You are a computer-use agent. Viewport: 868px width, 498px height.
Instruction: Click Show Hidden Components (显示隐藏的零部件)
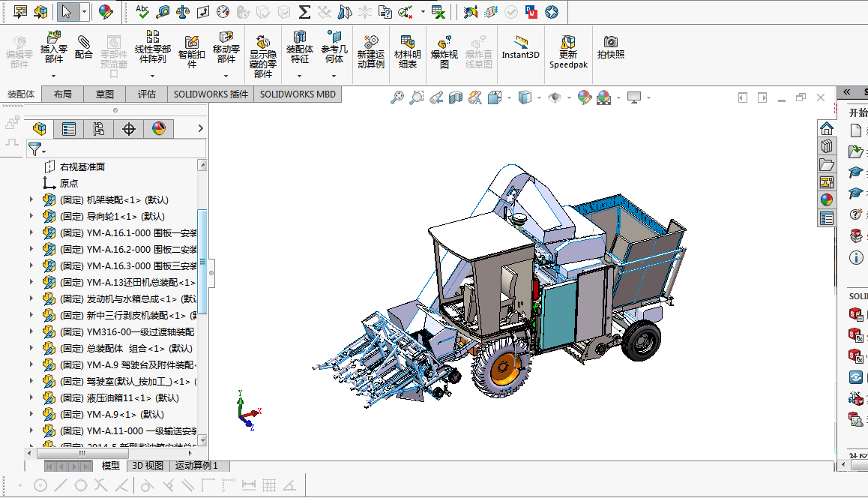[263, 41]
